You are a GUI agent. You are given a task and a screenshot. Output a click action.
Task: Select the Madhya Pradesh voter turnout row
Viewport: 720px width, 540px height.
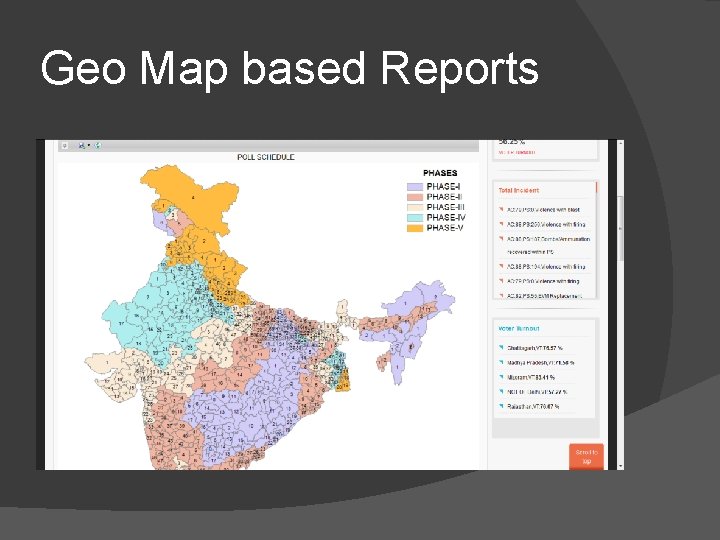[540, 363]
